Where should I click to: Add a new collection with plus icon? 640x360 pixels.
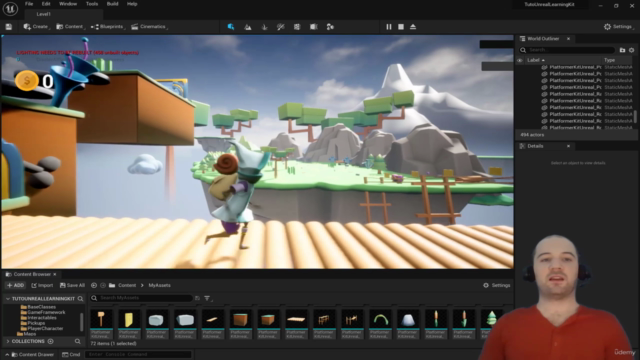pos(51,341)
